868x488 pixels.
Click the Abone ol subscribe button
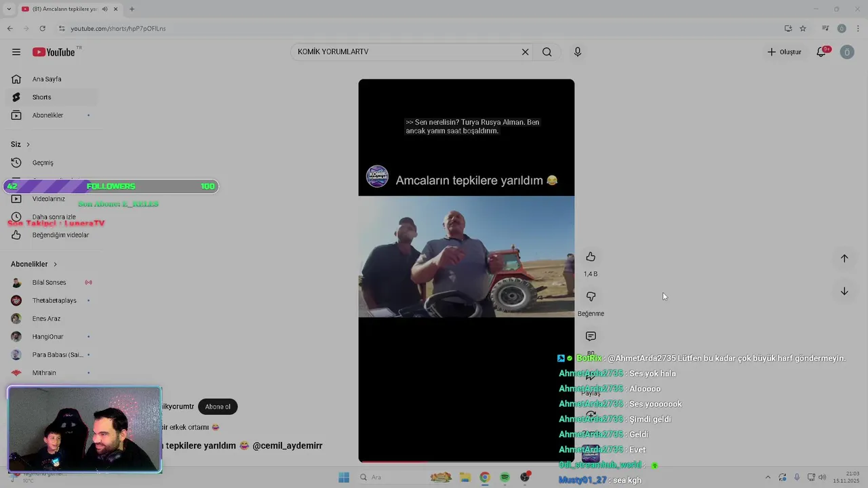point(218,407)
